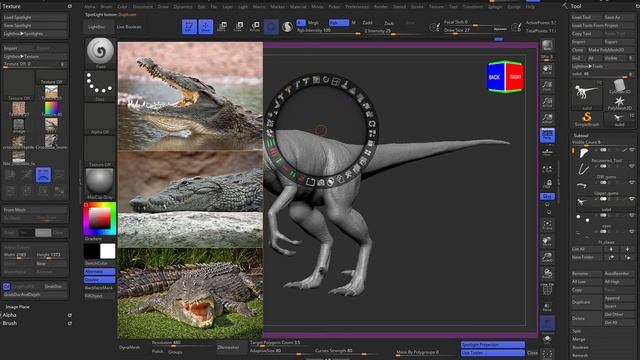Open the Paint brush swirl thumbnail
The image size is (640, 360).
(100, 53)
